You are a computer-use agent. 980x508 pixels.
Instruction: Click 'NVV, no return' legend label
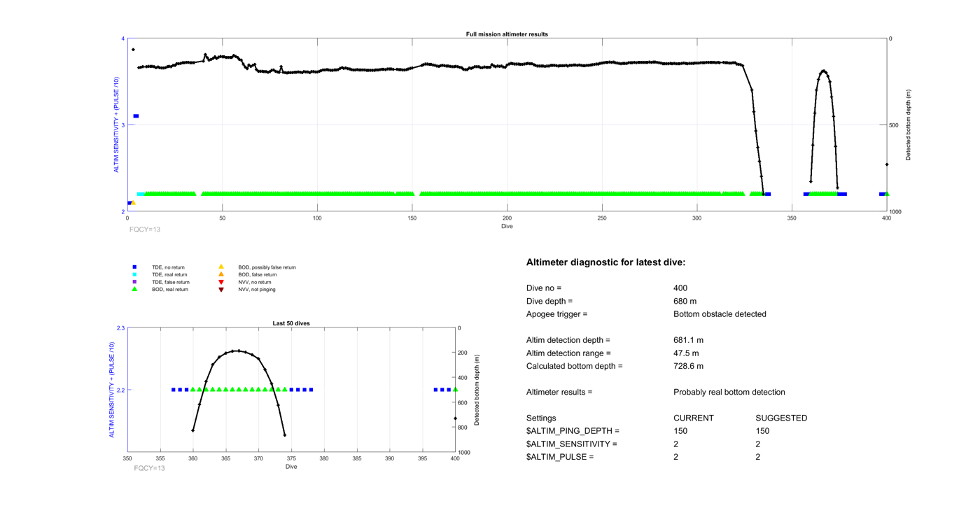click(255, 282)
